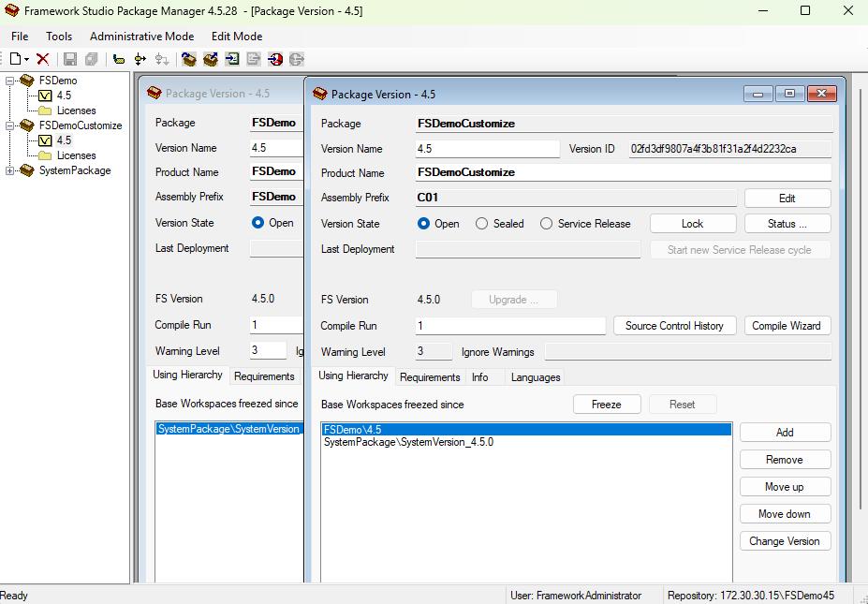Collapse the FSDemo tree node
Image resolution: width=868 pixels, height=604 pixels.
(x=9, y=81)
